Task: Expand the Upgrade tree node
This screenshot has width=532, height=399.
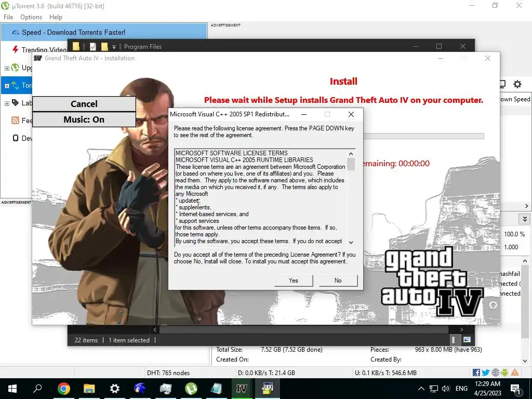Action: 7,68
